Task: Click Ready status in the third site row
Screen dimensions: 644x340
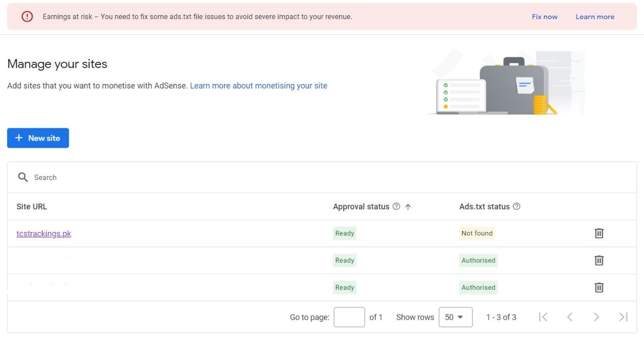Action: pos(345,288)
